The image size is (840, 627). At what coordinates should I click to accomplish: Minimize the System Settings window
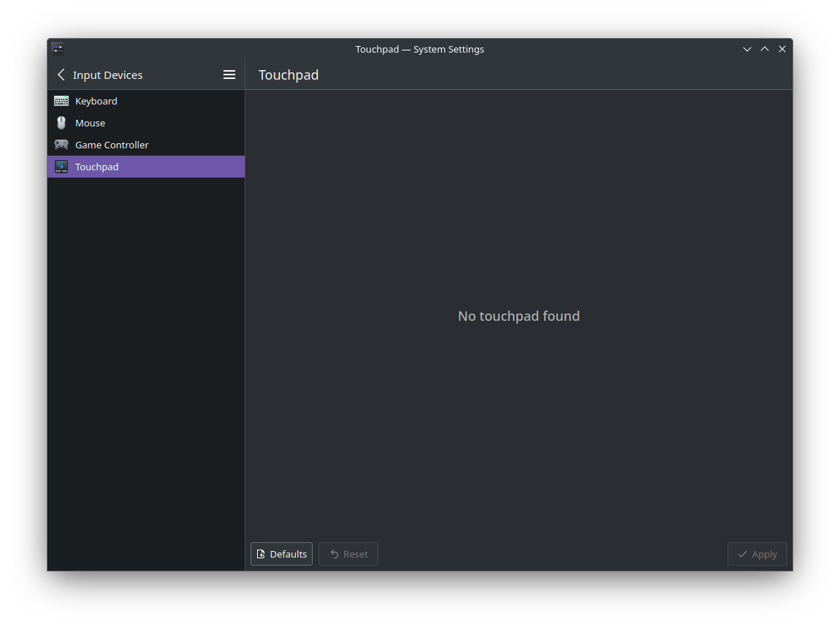click(x=747, y=49)
